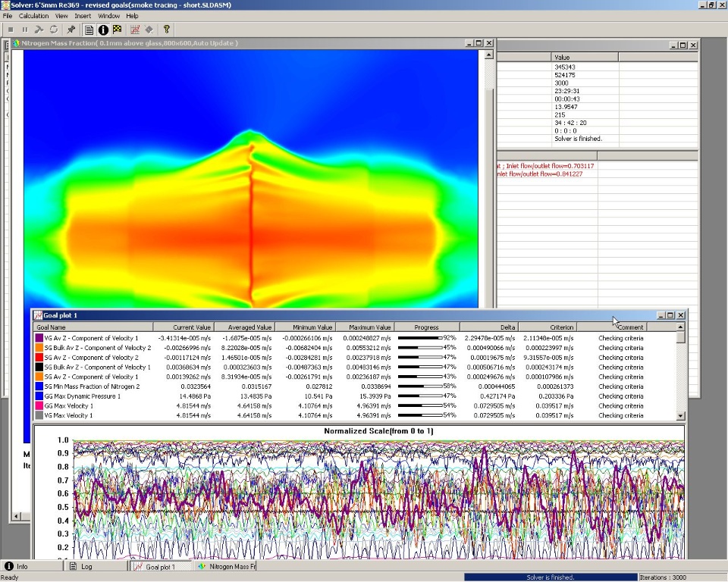Image resolution: width=728 pixels, height=582 pixels.
Task: Click the goal list scroll down arrow
Action: point(681,416)
